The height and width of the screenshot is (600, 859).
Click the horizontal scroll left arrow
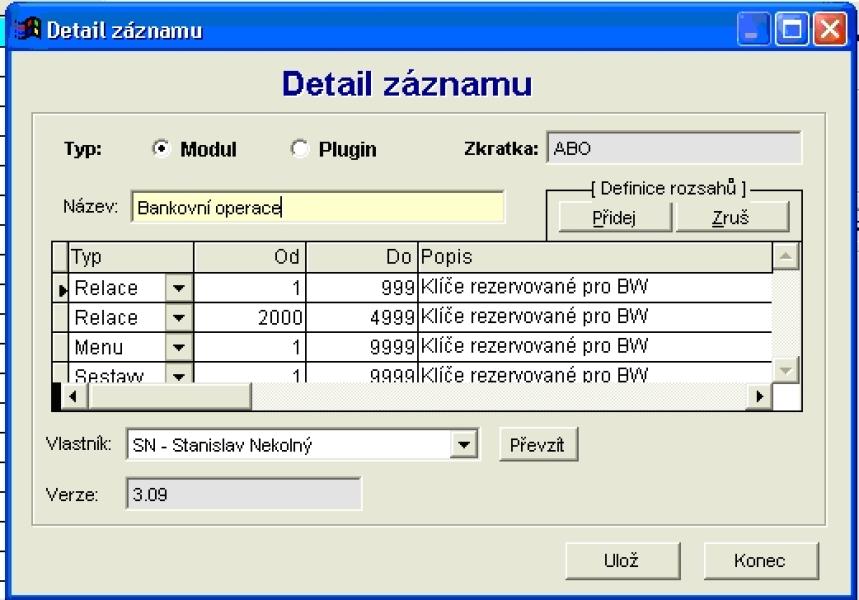[75, 396]
